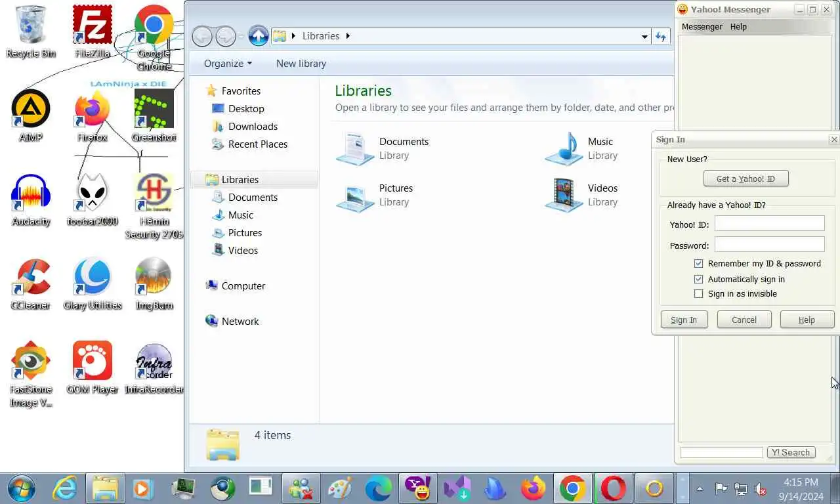The image size is (840, 504).
Task: Enable Sign in as invisible
Action: click(x=698, y=293)
